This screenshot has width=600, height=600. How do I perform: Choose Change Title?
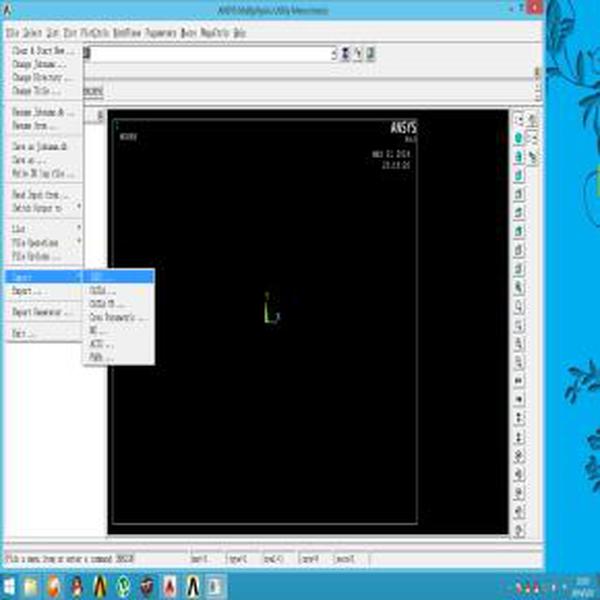click(x=44, y=91)
